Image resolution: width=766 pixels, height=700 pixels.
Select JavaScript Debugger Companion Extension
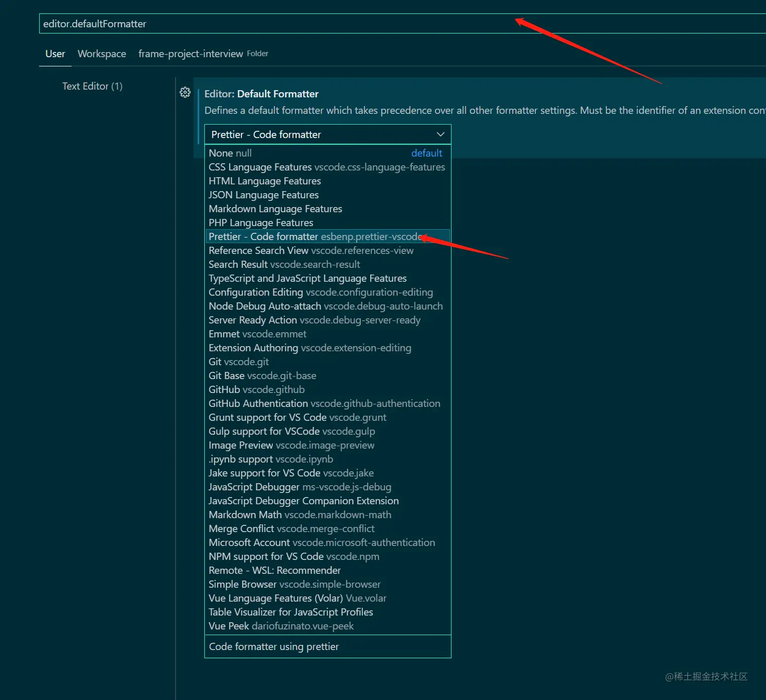point(327,501)
